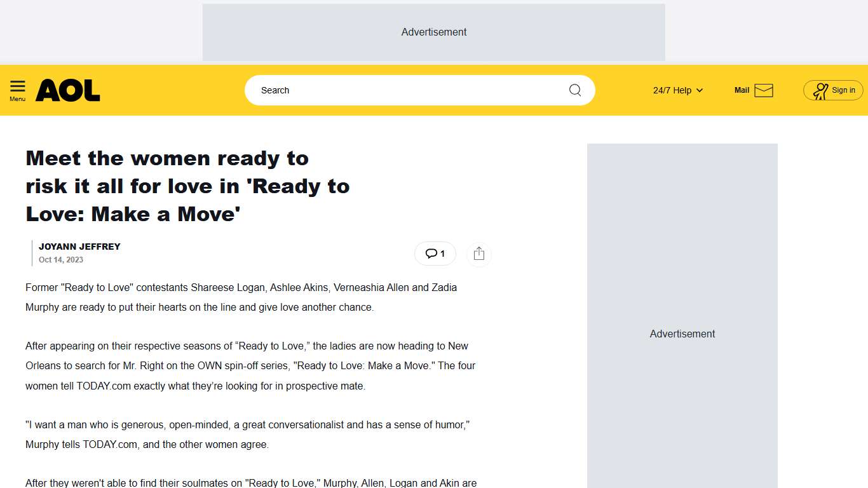Click inside the Search input field
Screen dimensions: 868x488
381,90
